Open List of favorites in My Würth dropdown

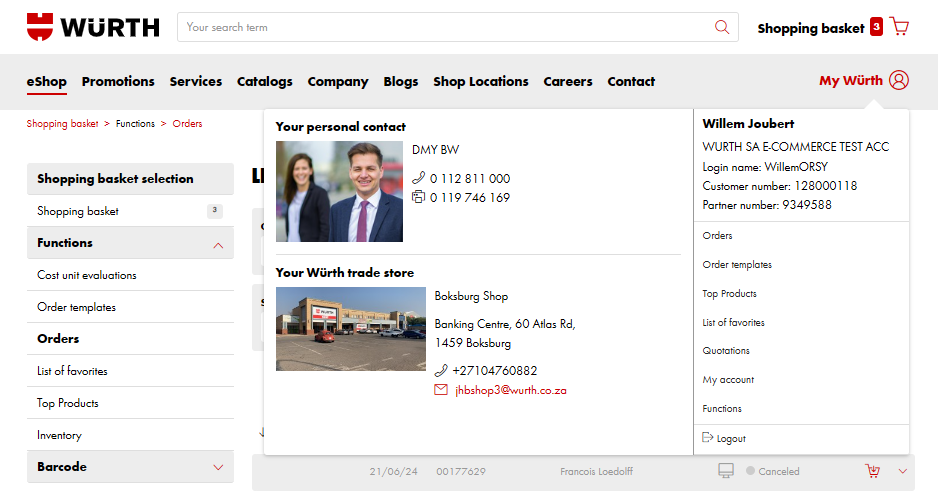[x=733, y=322]
